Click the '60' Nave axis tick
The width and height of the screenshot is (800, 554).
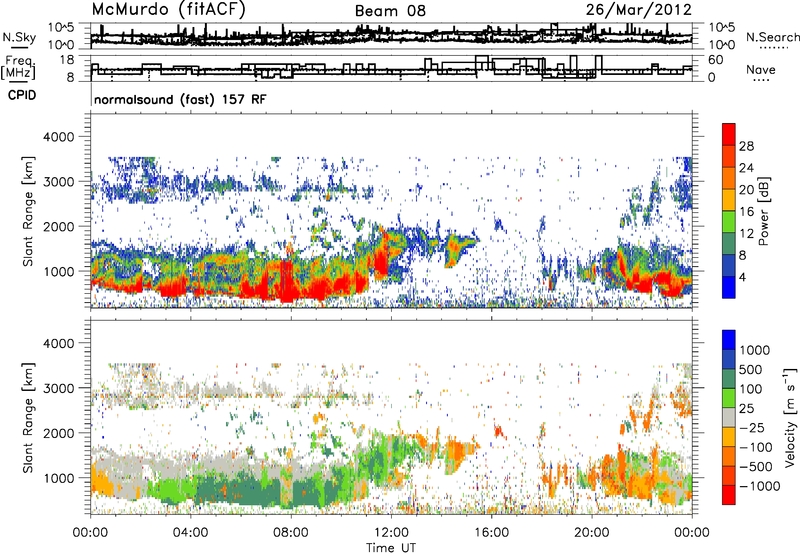coord(716,60)
